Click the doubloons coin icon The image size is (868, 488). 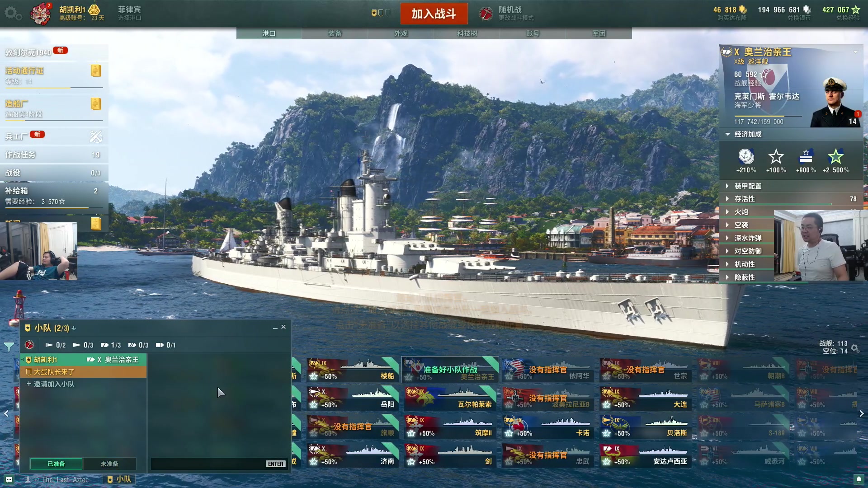point(743,9)
